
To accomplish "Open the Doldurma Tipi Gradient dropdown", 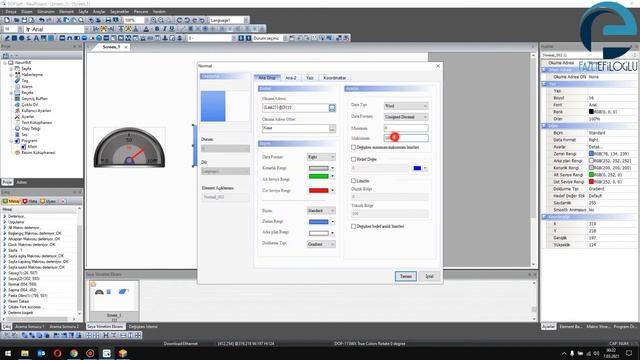I will pyautogui.click(x=321, y=244).
